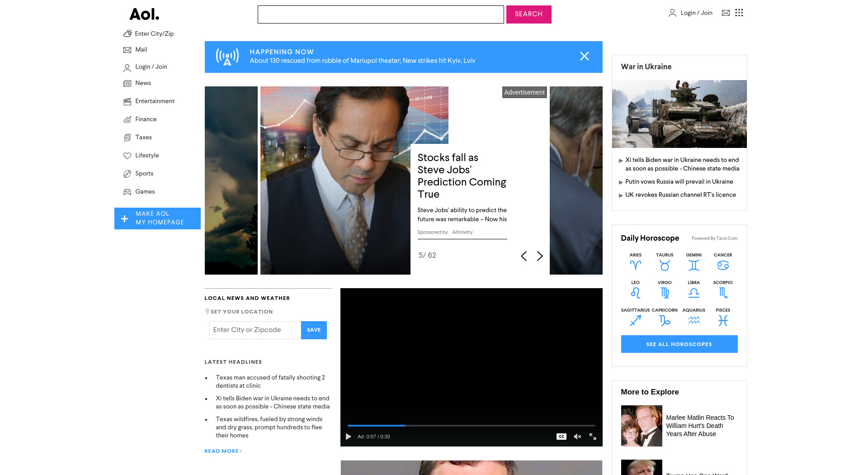Open the apps grid icon in header

pos(739,13)
